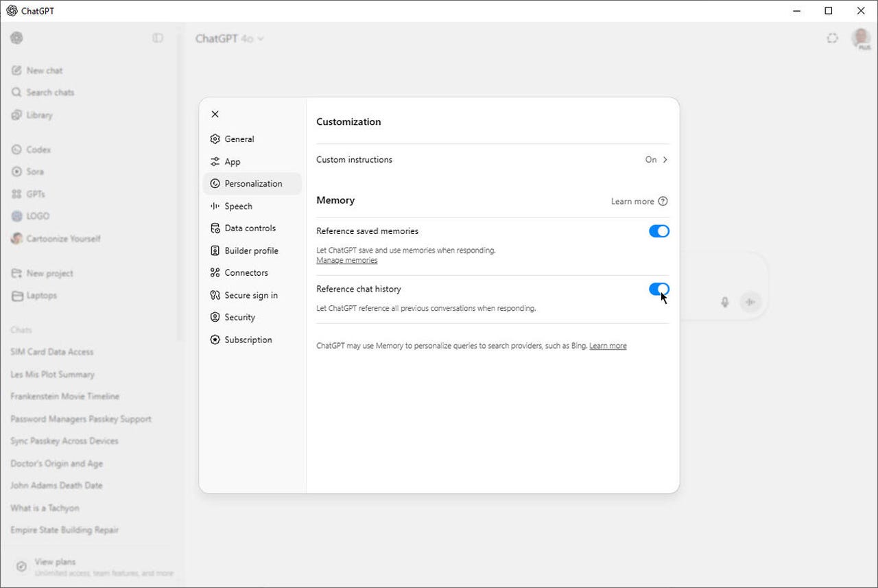Open GPTs in the sidebar
This screenshot has height=588, width=878.
[36, 194]
